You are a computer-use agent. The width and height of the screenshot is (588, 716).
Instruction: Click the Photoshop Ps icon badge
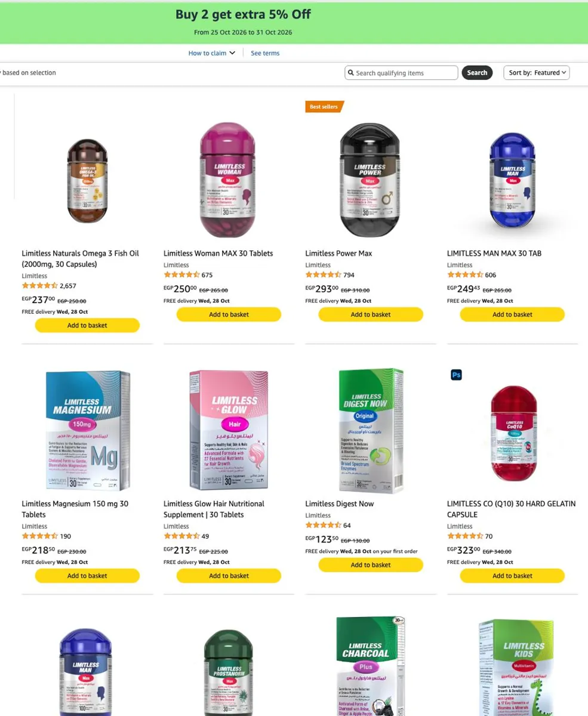click(456, 375)
